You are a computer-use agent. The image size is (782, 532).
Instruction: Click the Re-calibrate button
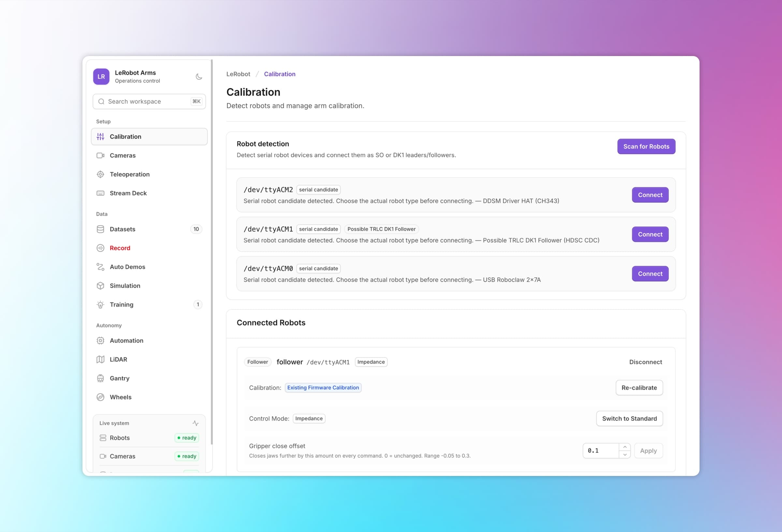(x=639, y=388)
